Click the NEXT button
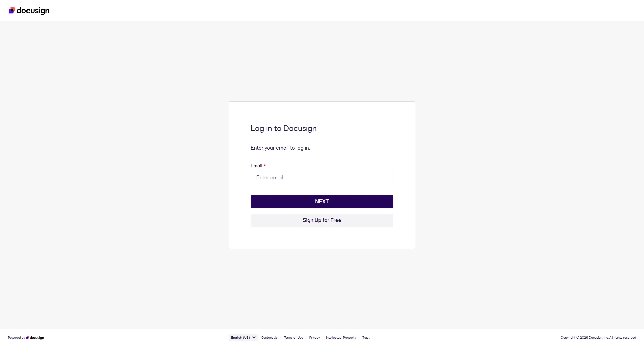The image size is (644, 346). click(x=322, y=201)
